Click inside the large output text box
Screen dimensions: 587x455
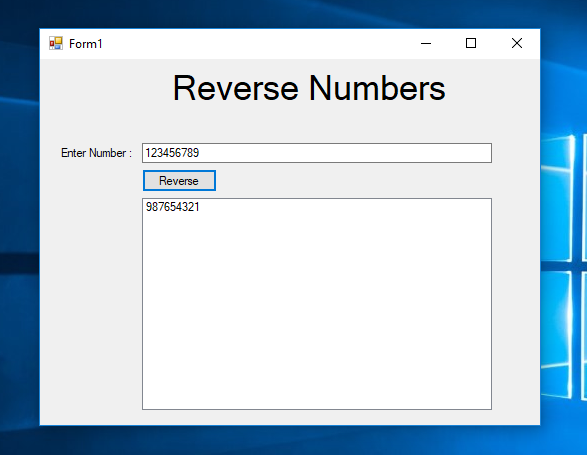(x=317, y=304)
